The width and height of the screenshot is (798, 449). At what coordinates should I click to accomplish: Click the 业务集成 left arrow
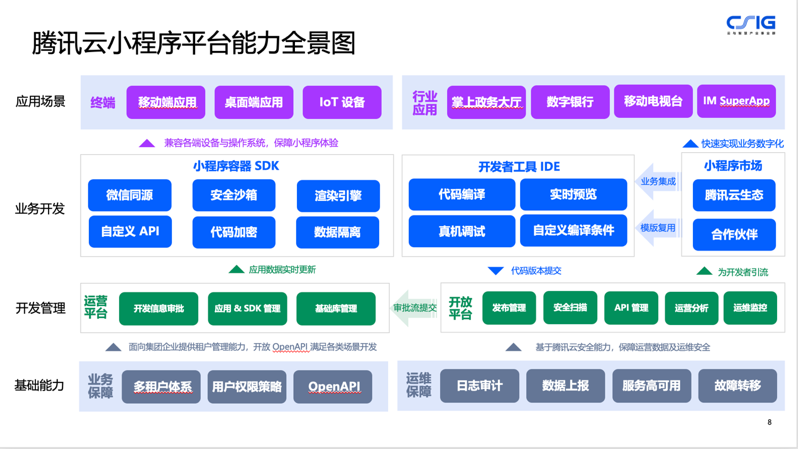coord(657,181)
